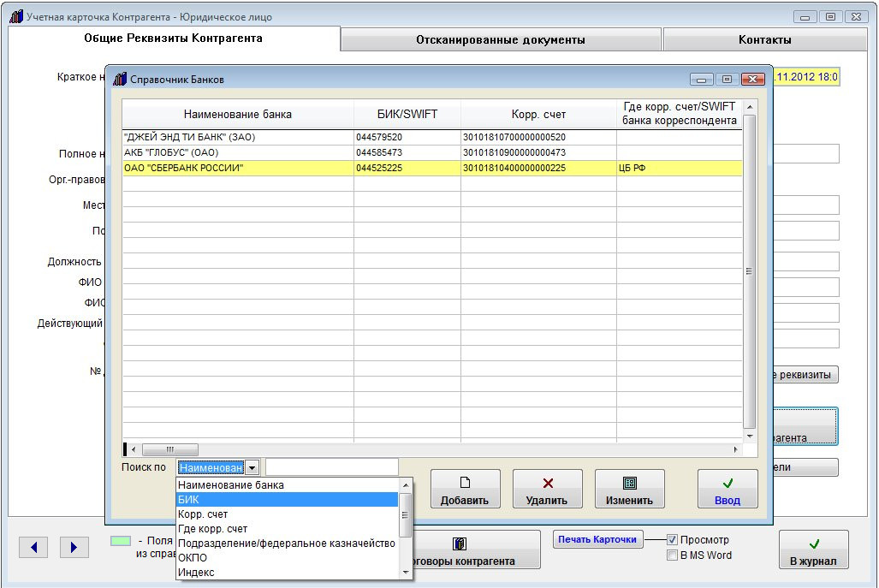The height and width of the screenshot is (588, 879).
Task: Click the Наименование банка column header
Action: pos(237,114)
